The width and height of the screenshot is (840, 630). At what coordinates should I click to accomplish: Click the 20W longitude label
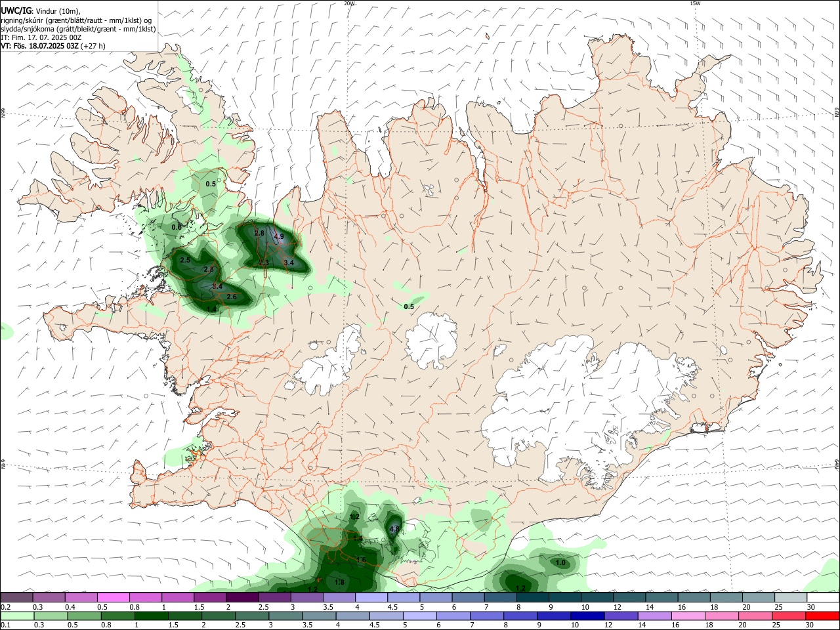point(350,3)
